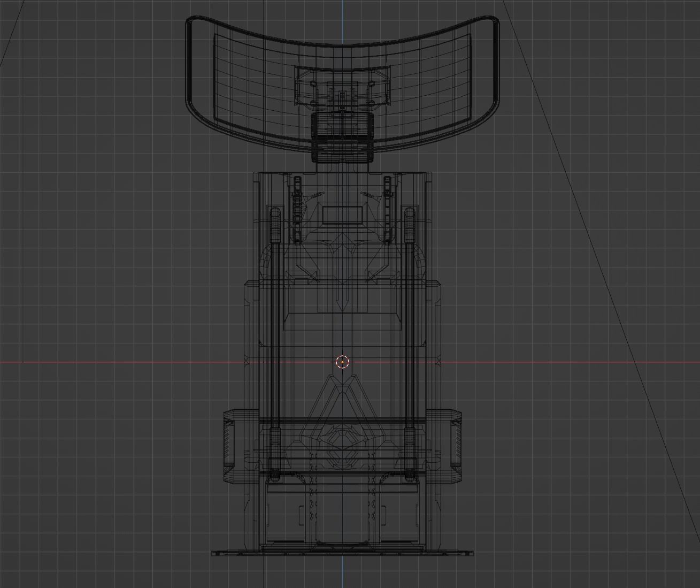Image resolution: width=700 pixels, height=588 pixels.
Task: Select the small rectangular panel on upper seat back
Action: [x=343, y=214]
